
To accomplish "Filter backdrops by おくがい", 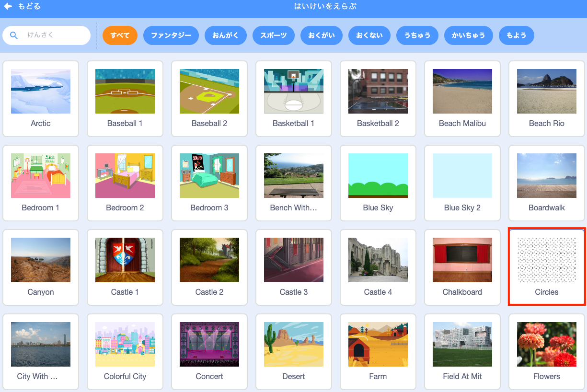I will [322, 35].
